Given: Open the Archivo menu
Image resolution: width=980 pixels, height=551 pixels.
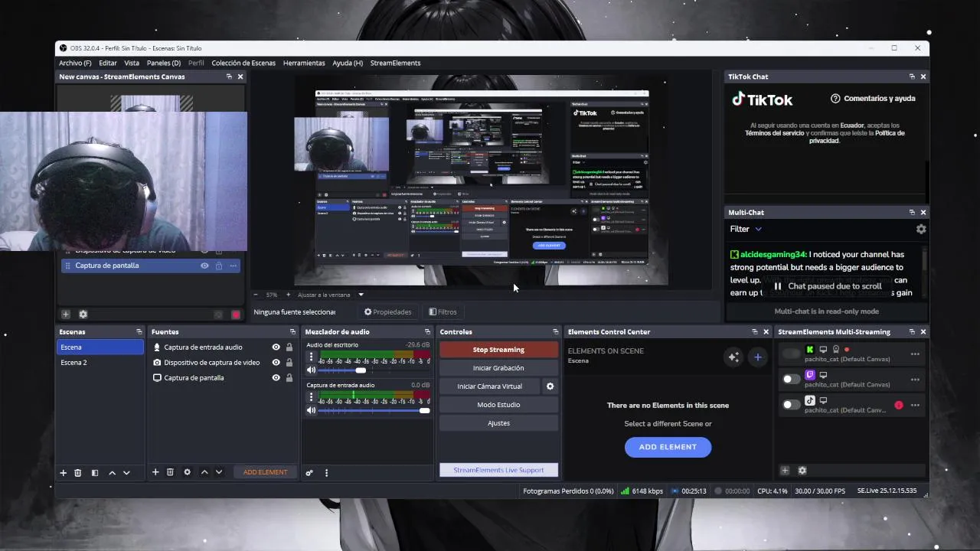Looking at the screenshot, I should (x=75, y=63).
